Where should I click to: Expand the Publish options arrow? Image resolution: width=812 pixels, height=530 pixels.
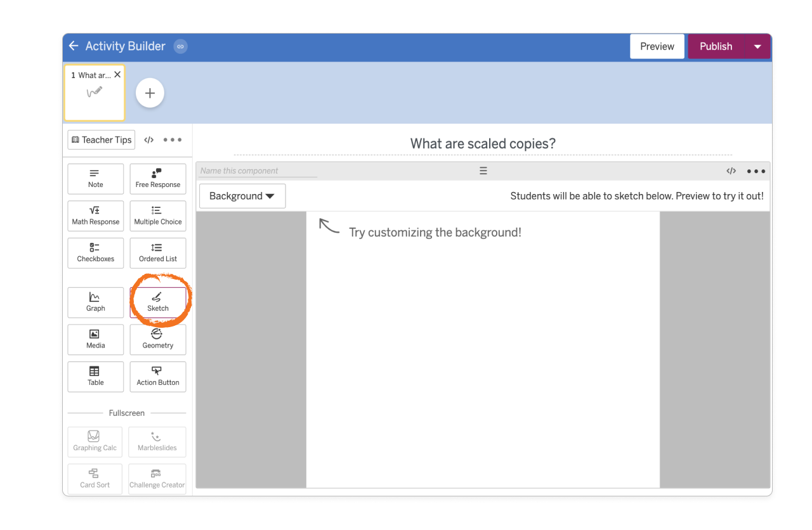click(x=757, y=46)
